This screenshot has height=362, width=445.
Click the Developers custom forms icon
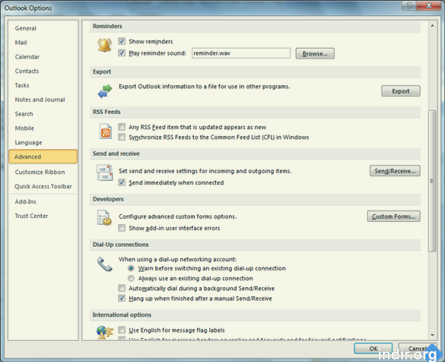(x=104, y=218)
